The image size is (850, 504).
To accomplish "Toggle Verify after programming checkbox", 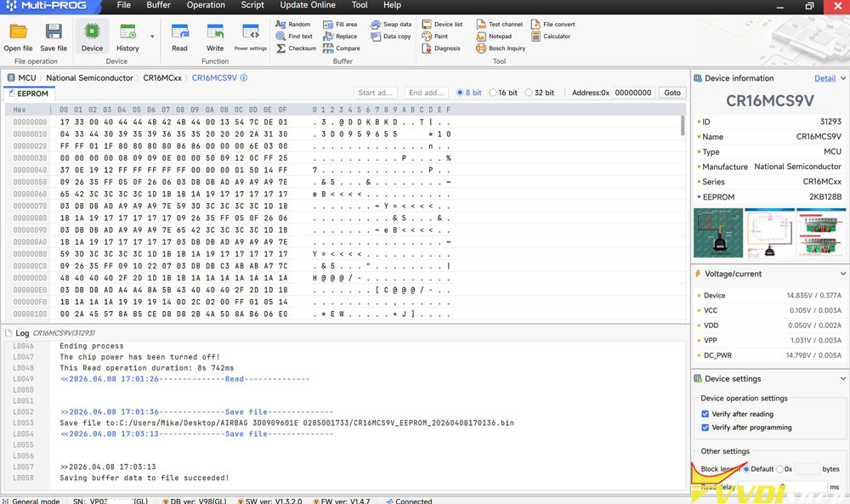I will click(x=705, y=428).
